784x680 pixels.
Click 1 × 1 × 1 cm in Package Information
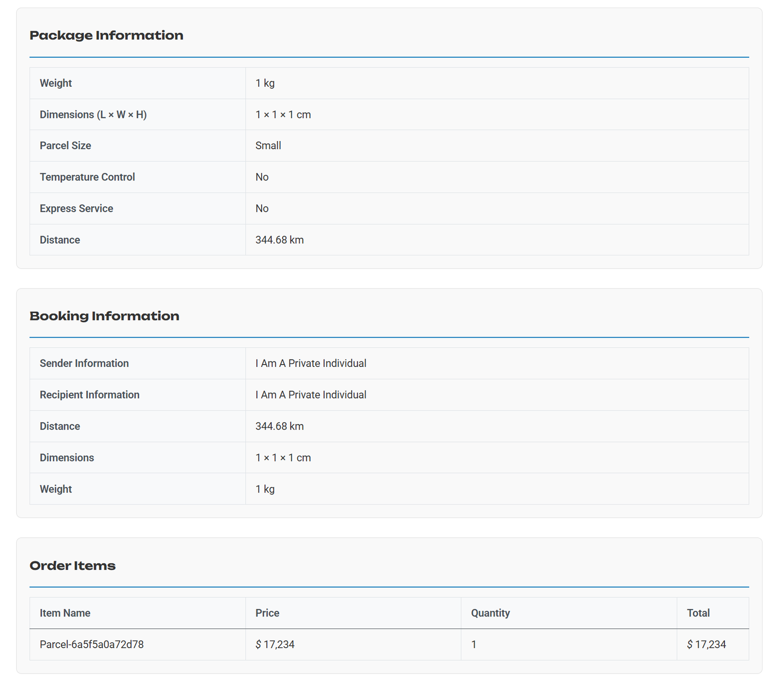tap(283, 115)
